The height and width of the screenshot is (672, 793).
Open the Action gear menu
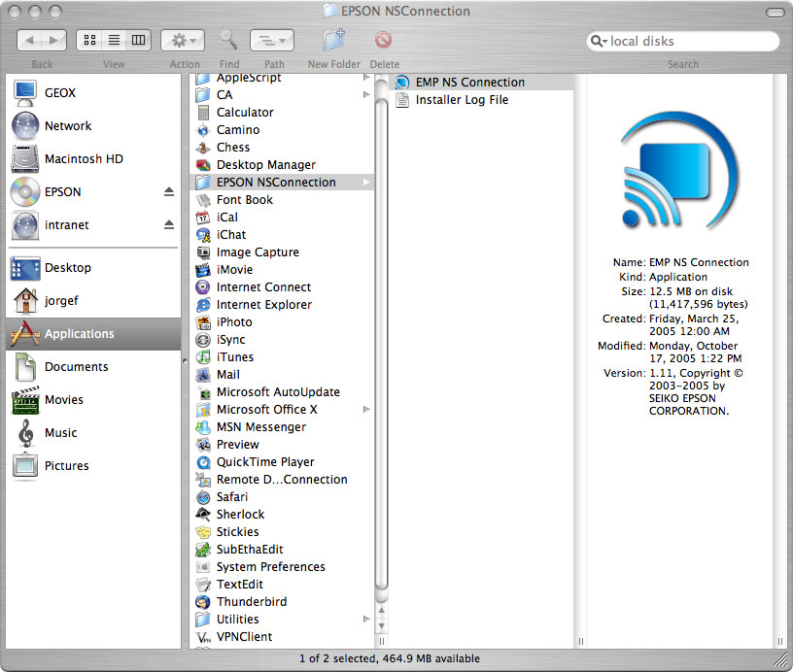tap(183, 41)
